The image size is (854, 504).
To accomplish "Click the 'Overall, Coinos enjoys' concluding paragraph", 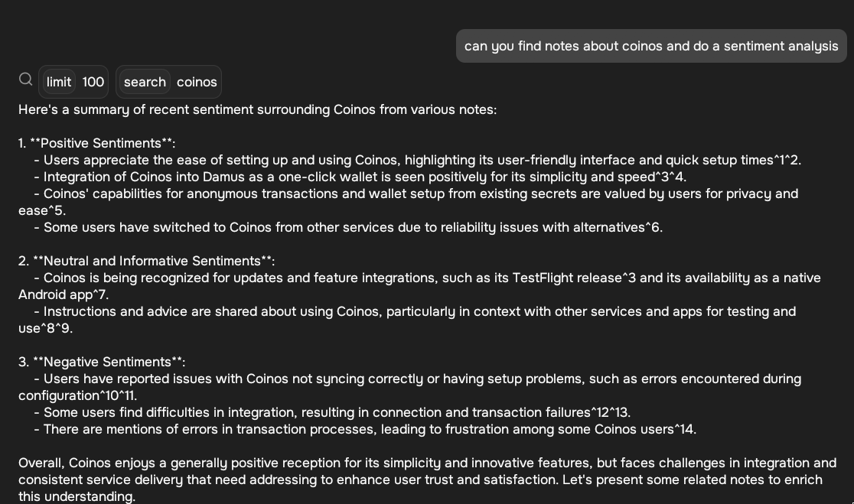I will 428,480.
